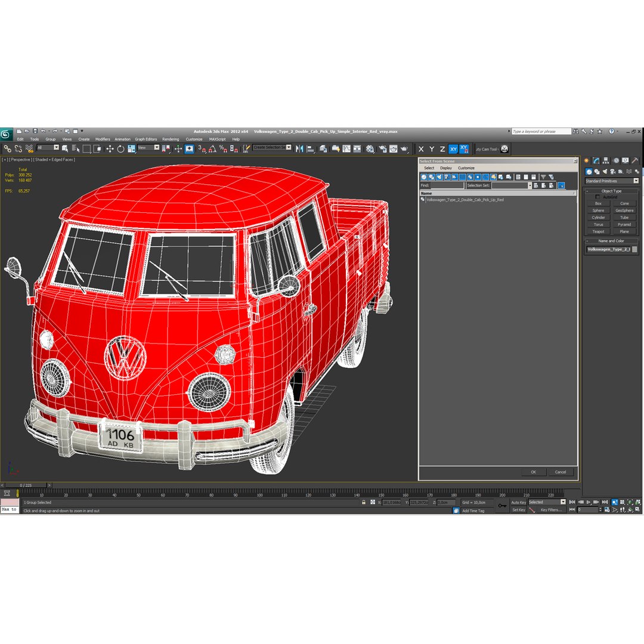The height and width of the screenshot is (644, 644).
Task: Open the Graph Editors menu
Action: (146, 139)
